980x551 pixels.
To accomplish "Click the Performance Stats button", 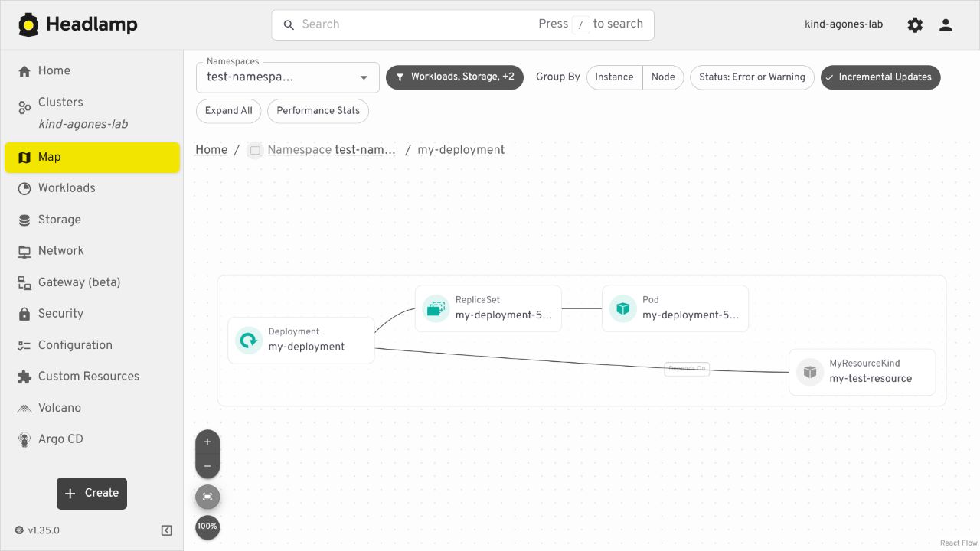I will (x=318, y=111).
